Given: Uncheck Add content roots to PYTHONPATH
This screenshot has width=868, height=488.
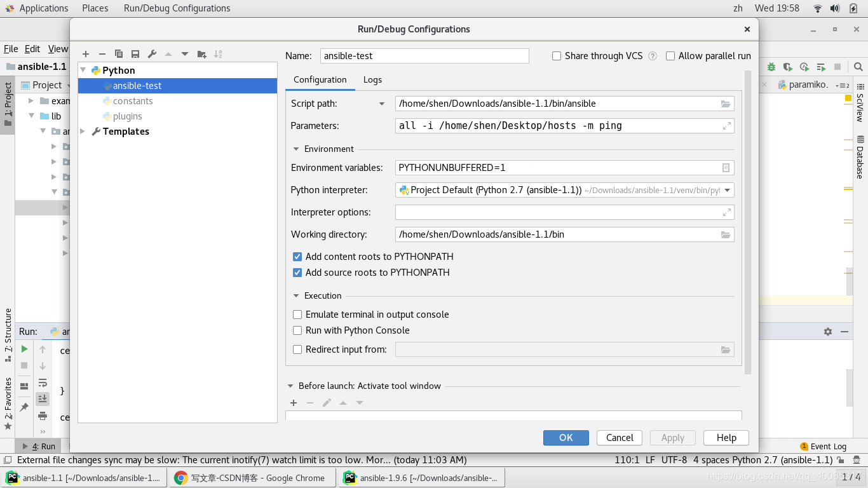Looking at the screenshot, I should tap(297, 257).
